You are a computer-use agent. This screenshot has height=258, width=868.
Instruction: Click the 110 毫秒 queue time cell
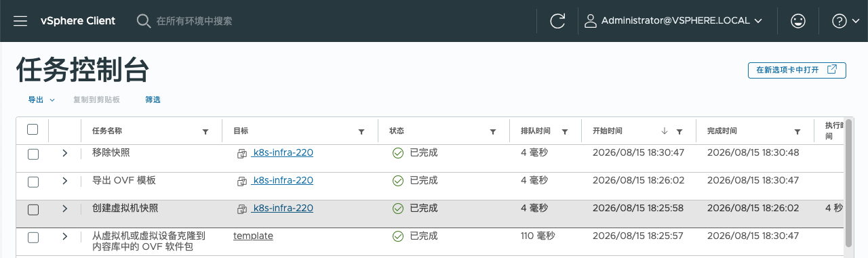click(x=538, y=236)
